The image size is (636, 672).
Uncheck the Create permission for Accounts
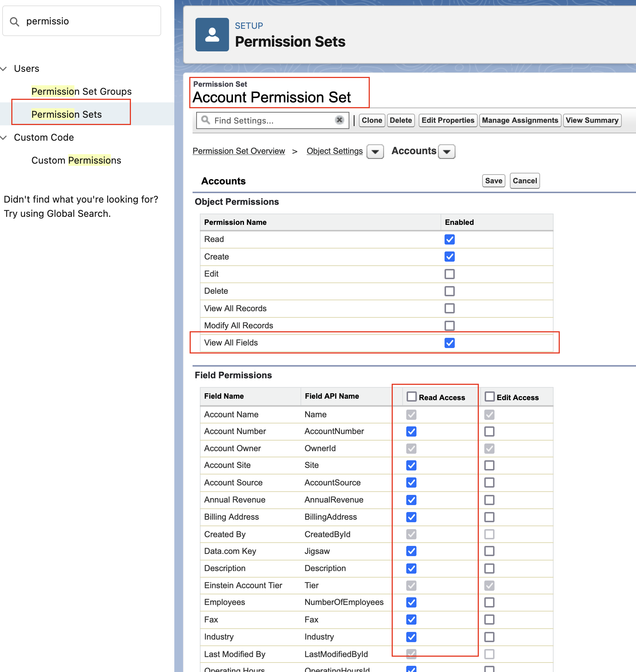[450, 257]
